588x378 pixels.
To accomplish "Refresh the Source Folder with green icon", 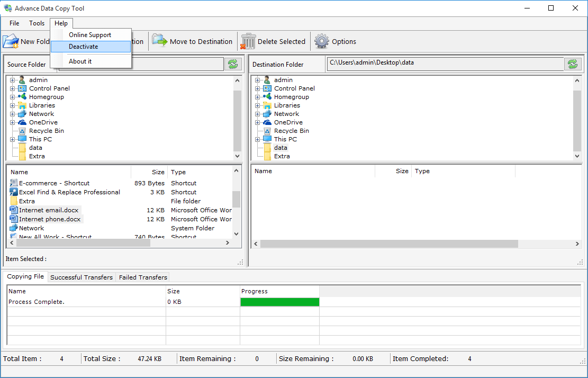I will click(232, 64).
